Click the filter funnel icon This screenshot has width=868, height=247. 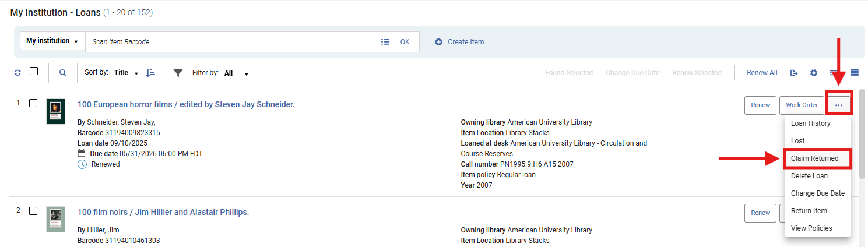[x=178, y=73]
